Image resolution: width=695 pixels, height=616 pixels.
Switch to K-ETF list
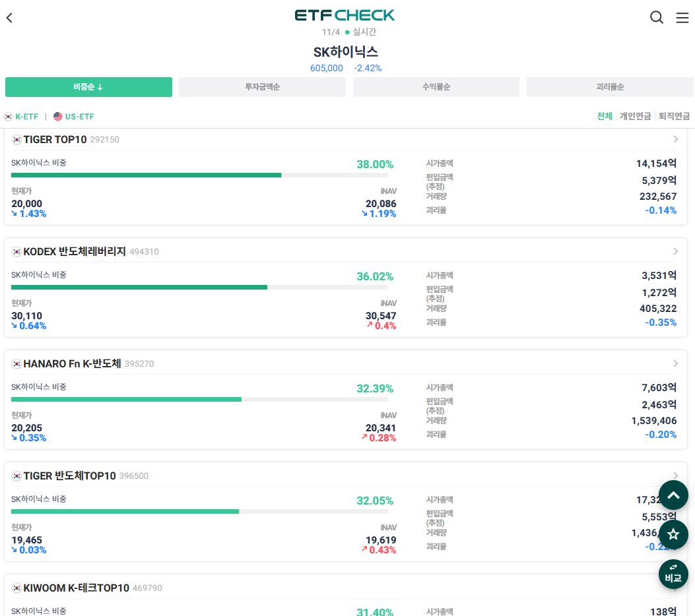26,117
